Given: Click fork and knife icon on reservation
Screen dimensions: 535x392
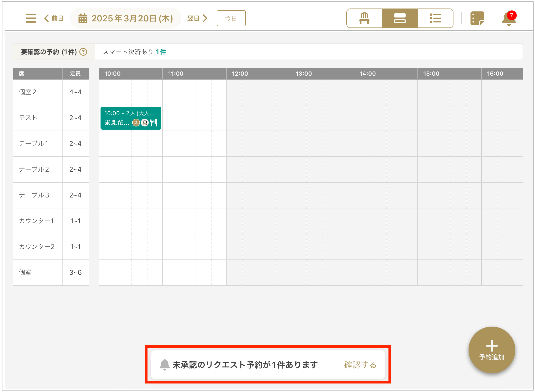Looking at the screenshot, I should tap(154, 122).
